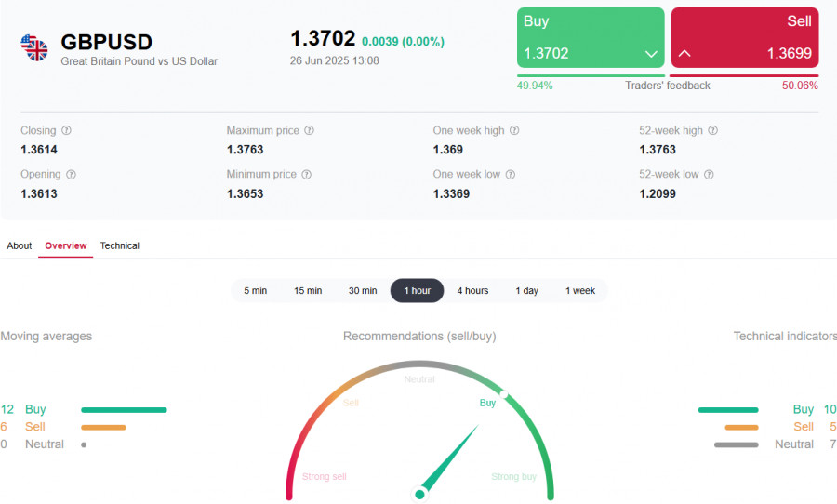Click the Minimum price value 1.3653
The height and width of the screenshot is (504, 837).
pos(245,193)
